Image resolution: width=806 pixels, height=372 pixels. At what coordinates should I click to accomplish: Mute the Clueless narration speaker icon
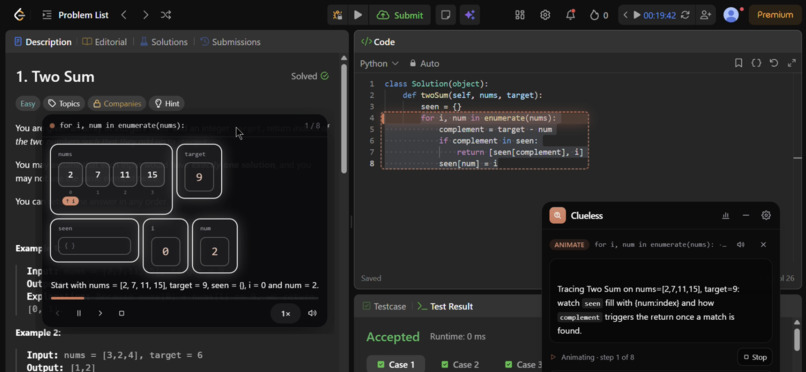(x=741, y=245)
